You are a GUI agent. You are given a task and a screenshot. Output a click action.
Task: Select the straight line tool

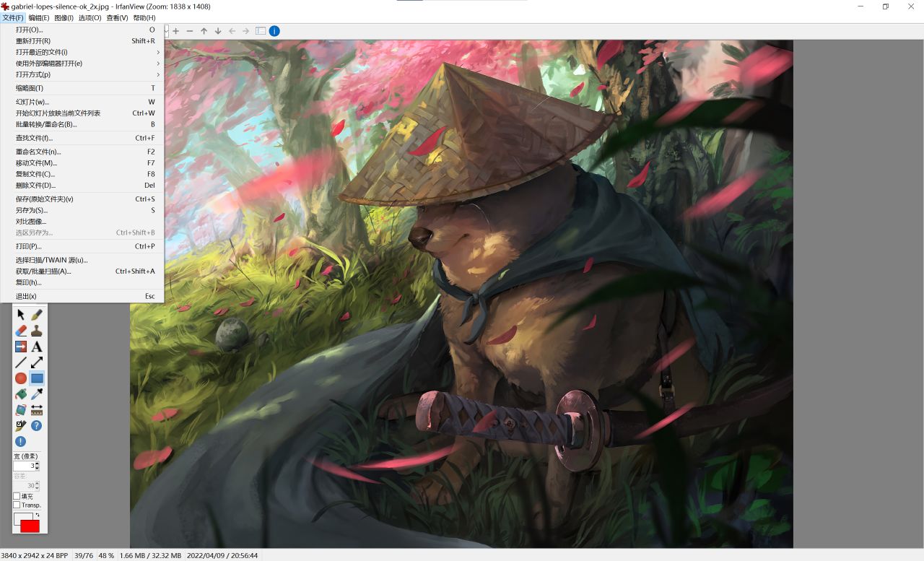[x=21, y=362]
